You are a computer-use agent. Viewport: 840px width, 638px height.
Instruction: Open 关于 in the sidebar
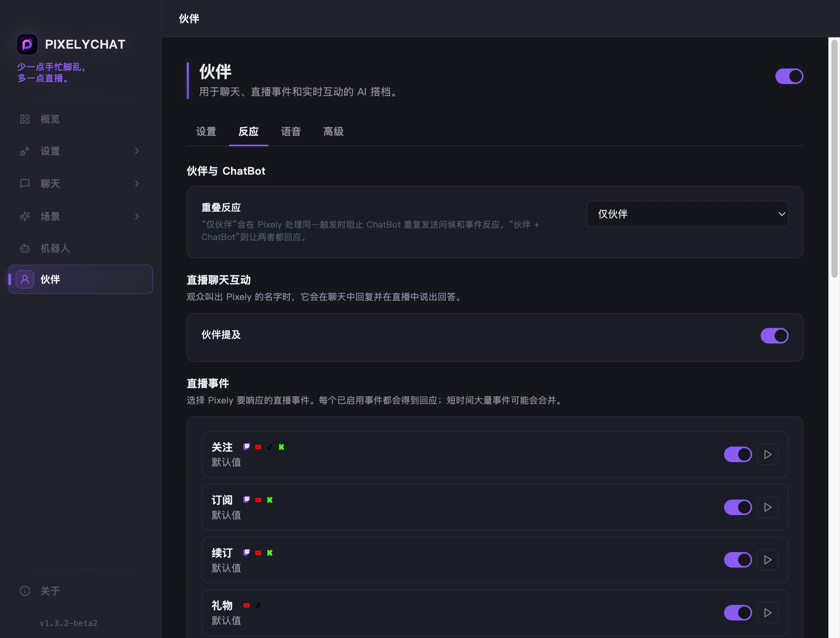pyautogui.click(x=80, y=591)
